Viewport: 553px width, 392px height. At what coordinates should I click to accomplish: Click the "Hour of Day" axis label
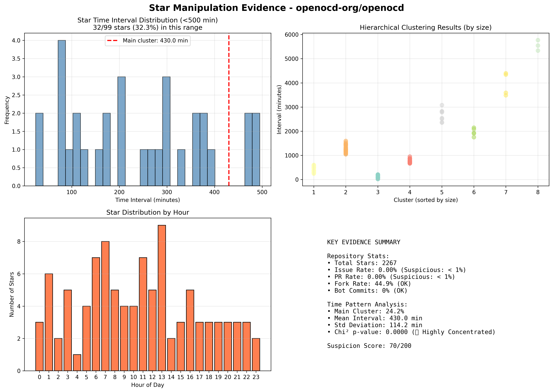pyautogui.click(x=147, y=385)
